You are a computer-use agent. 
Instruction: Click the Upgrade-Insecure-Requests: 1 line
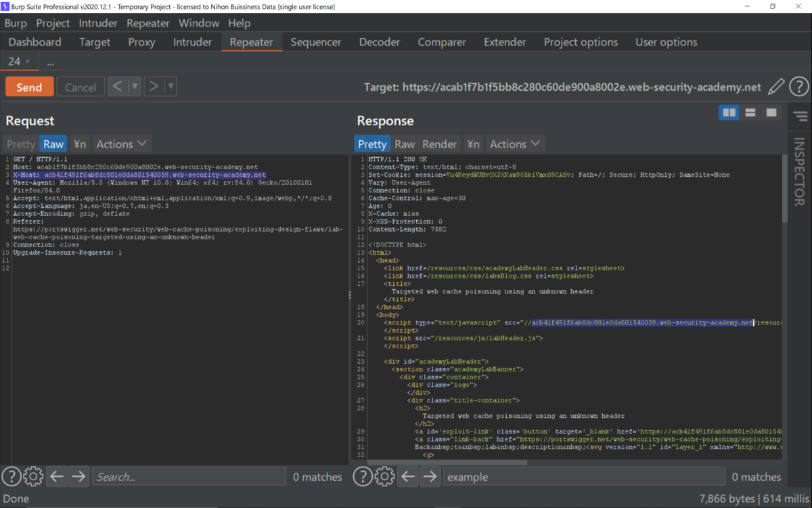(68, 253)
